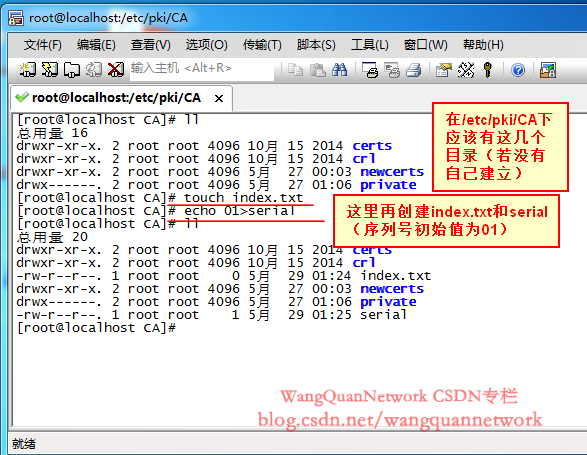Open Help via blue question mark icon
The image size is (587, 455).
click(518, 70)
